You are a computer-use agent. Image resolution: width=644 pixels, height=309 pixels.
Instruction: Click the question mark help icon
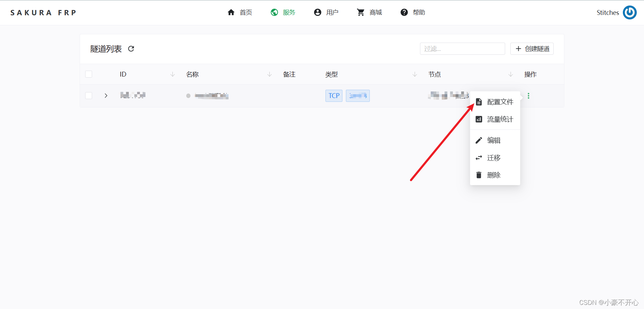(404, 12)
